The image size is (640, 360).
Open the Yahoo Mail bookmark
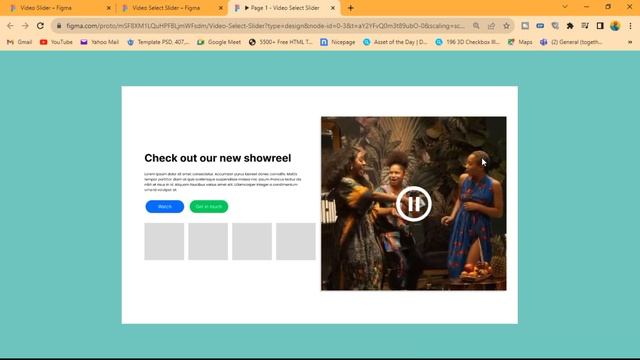(100, 42)
